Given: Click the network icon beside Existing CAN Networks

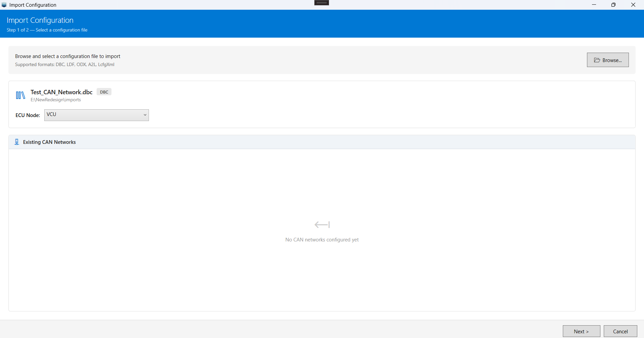Looking at the screenshot, I should click(17, 142).
